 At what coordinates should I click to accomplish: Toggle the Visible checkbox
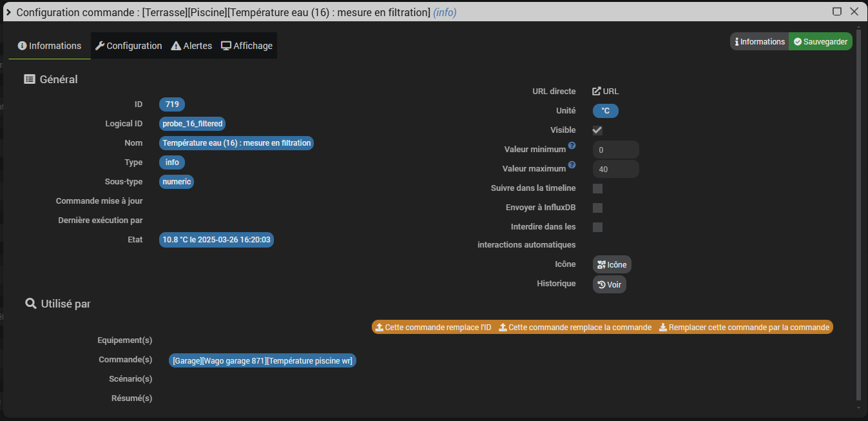[x=597, y=130]
